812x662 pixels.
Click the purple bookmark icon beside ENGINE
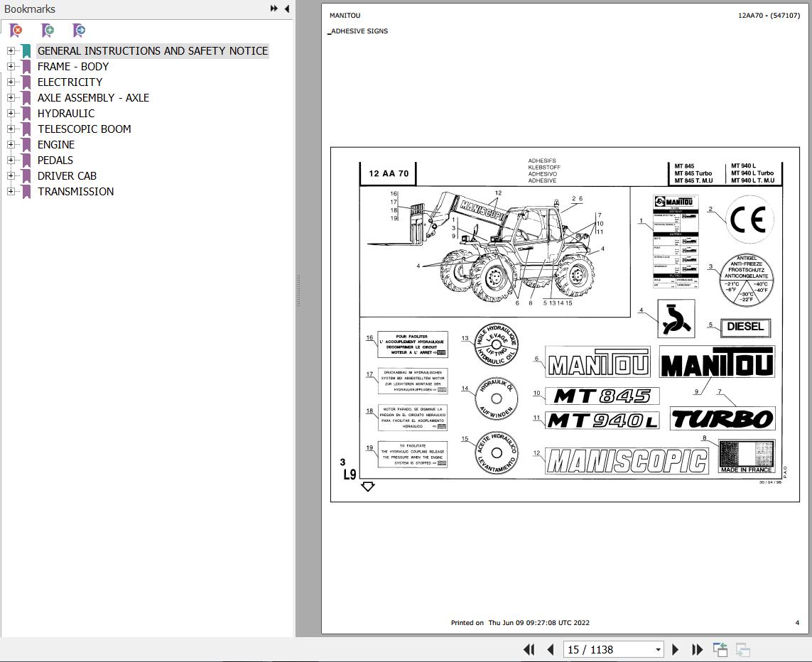26,144
